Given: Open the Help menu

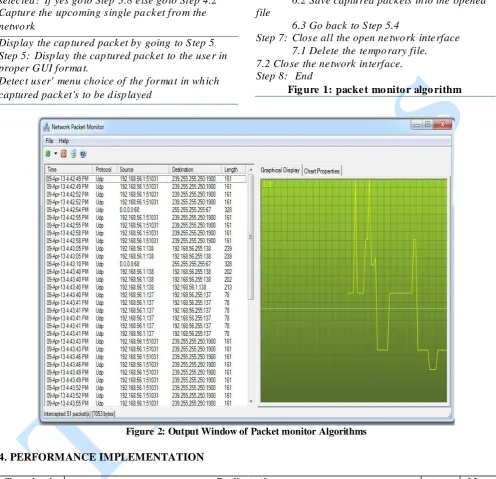Looking at the screenshot, I should pyautogui.click(x=64, y=141).
